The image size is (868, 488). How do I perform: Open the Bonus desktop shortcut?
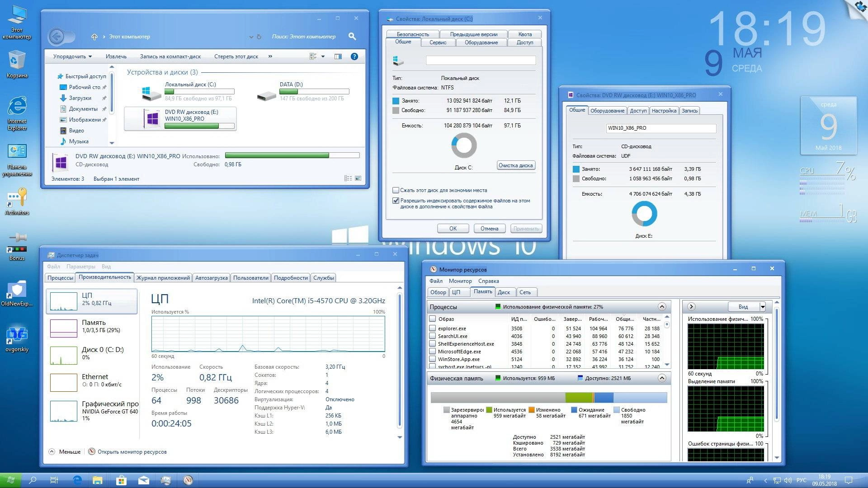tap(17, 246)
